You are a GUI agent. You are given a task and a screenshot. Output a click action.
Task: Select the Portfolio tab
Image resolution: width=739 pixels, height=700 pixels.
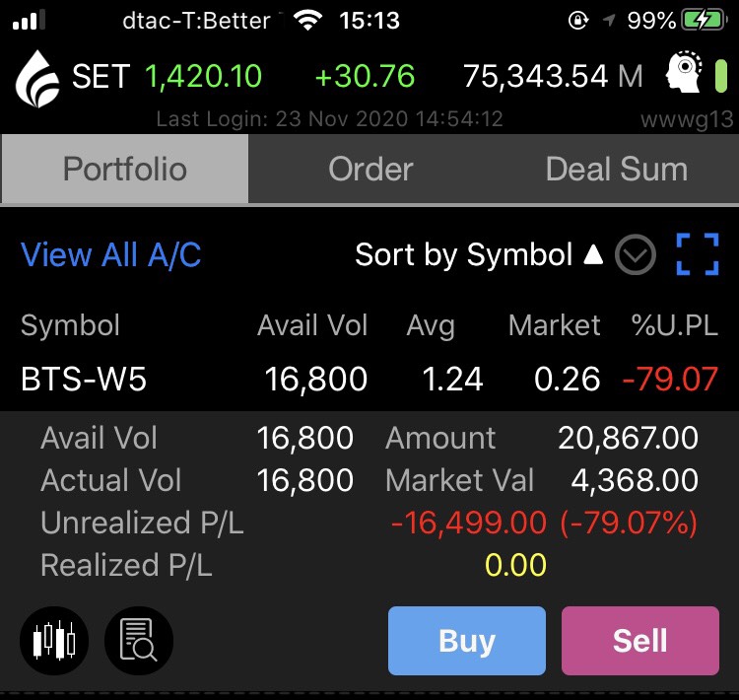(125, 169)
